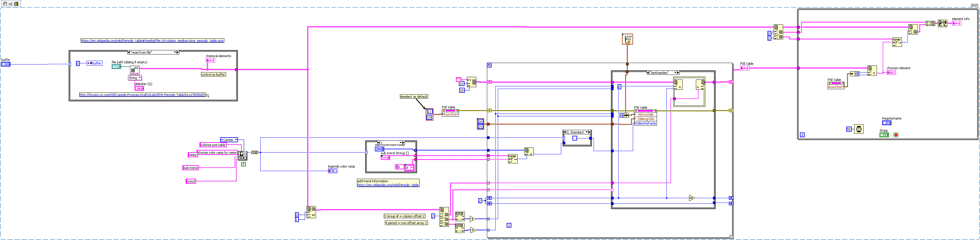Select the element info indicator terminal
The width and height of the screenshot is (980, 240).
pos(956,23)
